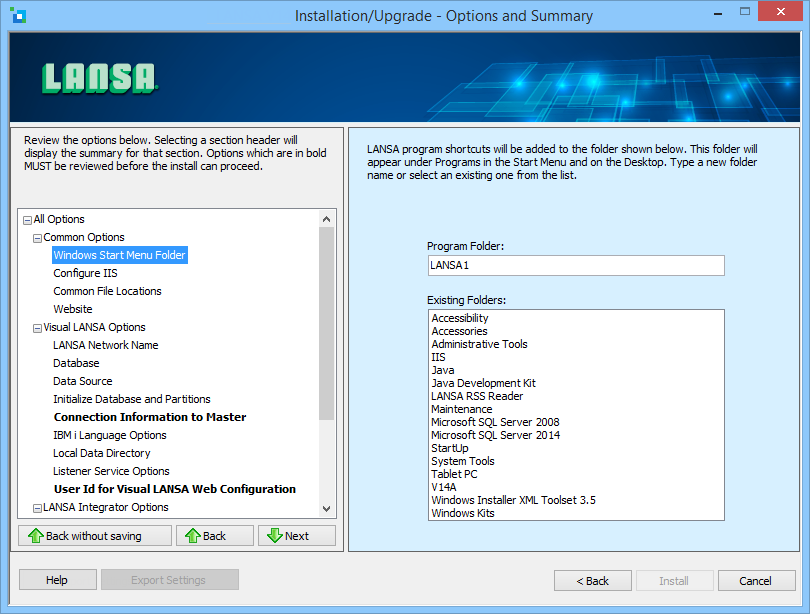Image resolution: width=810 pixels, height=614 pixels.
Task: Select Java Development Kit folder
Action: (484, 383)
